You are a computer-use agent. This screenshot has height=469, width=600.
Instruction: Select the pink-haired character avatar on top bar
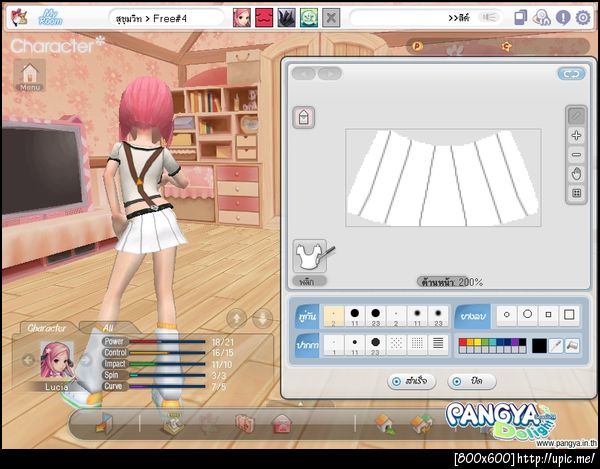tap(242, 18)
